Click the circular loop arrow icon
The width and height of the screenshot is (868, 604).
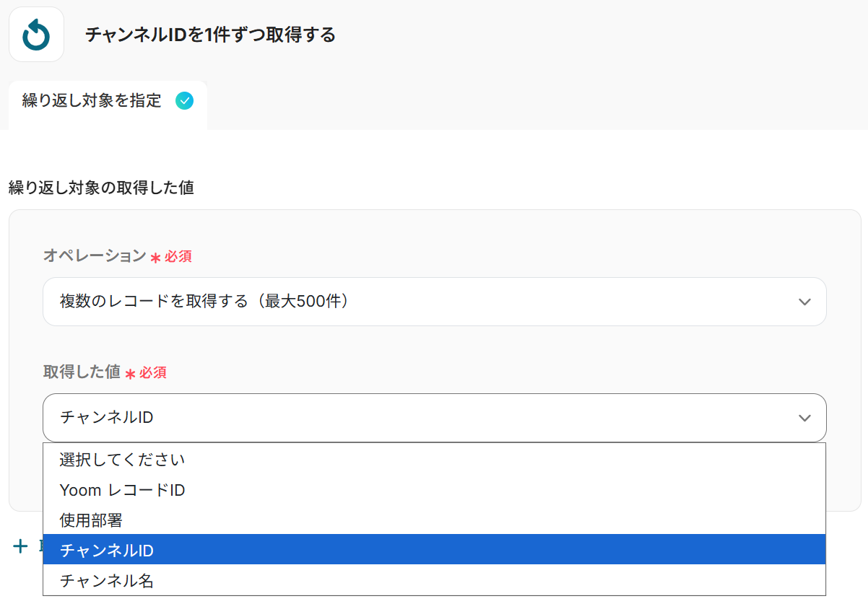click(x=36, y=35)
